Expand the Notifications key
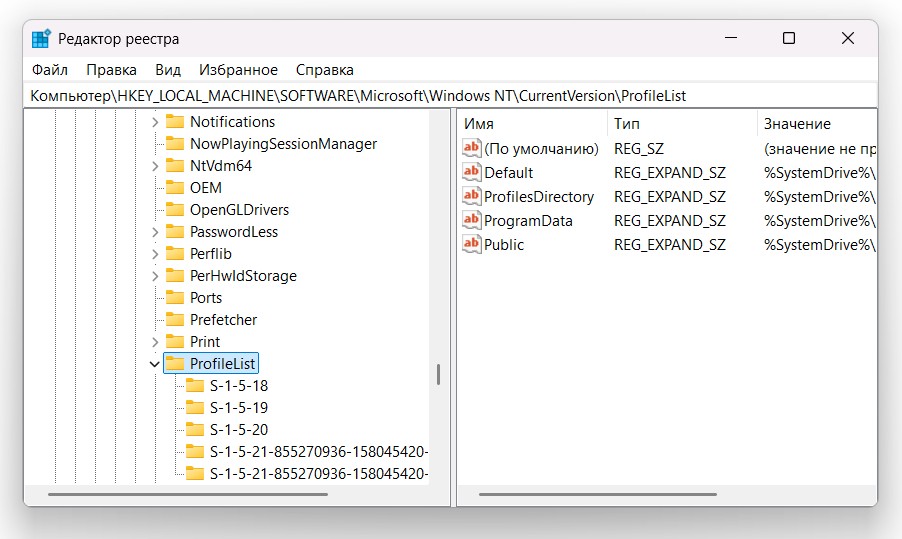The image size is (902, 539). coord(154,122)
